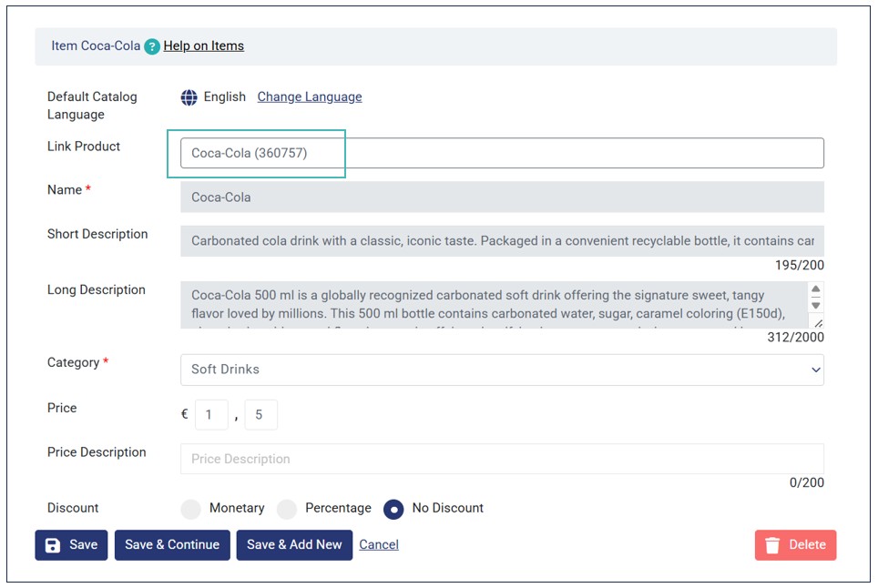Image resolution: width=878 pixels, height=588 pixels.
Task: Click the Change Language link
Action: (310, 96)
